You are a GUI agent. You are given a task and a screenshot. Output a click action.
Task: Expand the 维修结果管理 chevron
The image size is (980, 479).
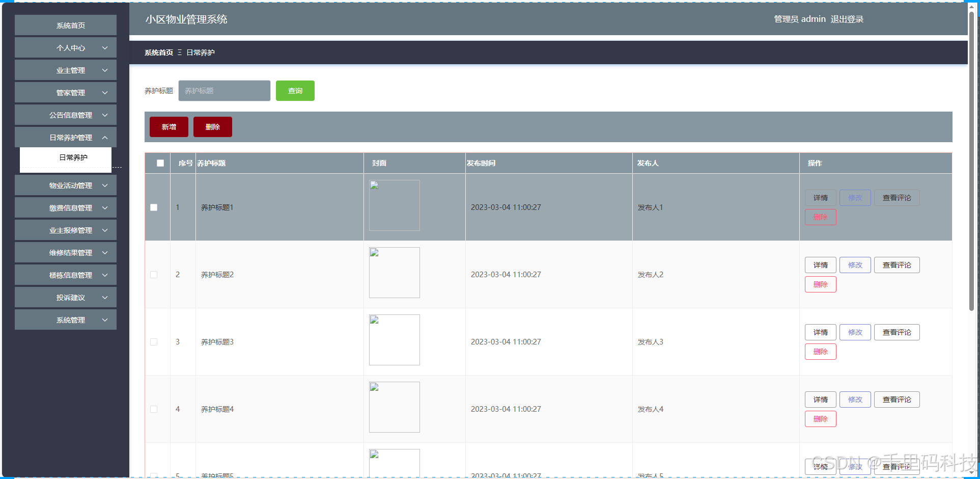coord(105,253)
